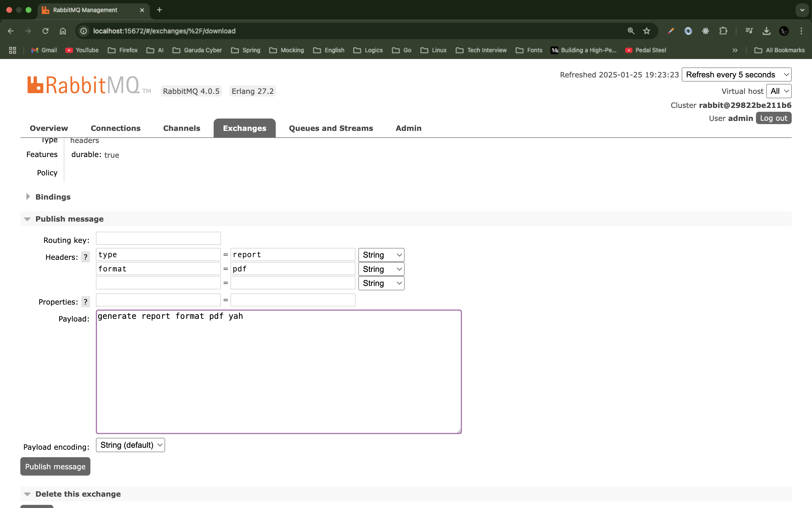Viewport: 812px width, 508px height.
Task: Open the Spring bookmarks folder
Action: [246, 50]
